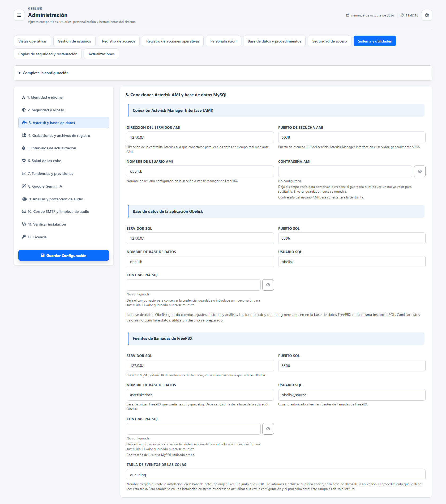The height and width of the screenshot is (504, 446).
Task: Save with Guardar Configuración button
Action: click(64, 255)
